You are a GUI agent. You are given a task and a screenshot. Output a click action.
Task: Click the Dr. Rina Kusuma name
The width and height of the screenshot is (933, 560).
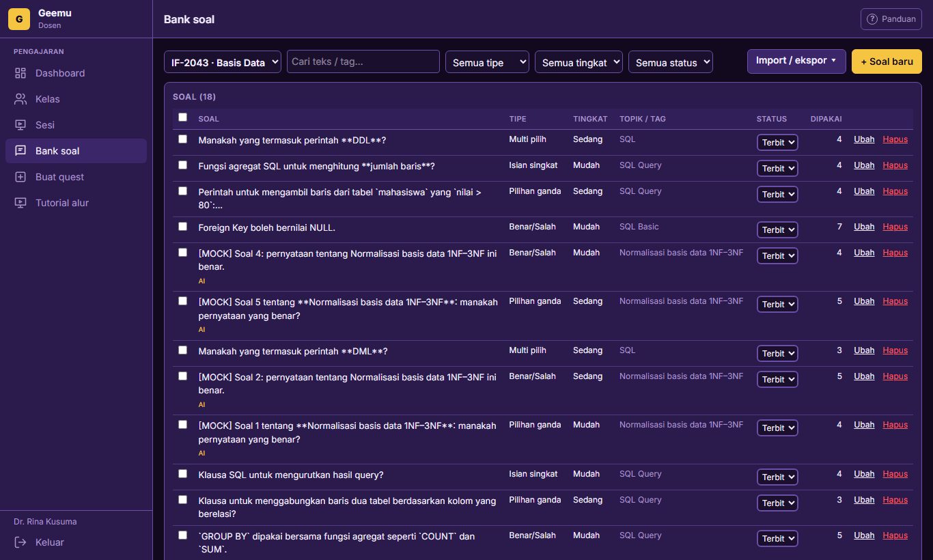point(45,521)
